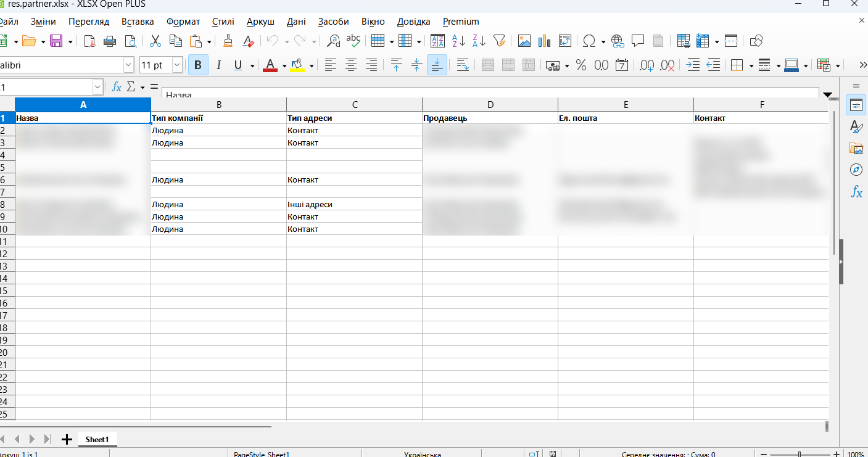Image resolution: width=868 pixels, height=457 pixels.
Task: Sort ascending A to Z icon
Action: [x=458, y=41]
